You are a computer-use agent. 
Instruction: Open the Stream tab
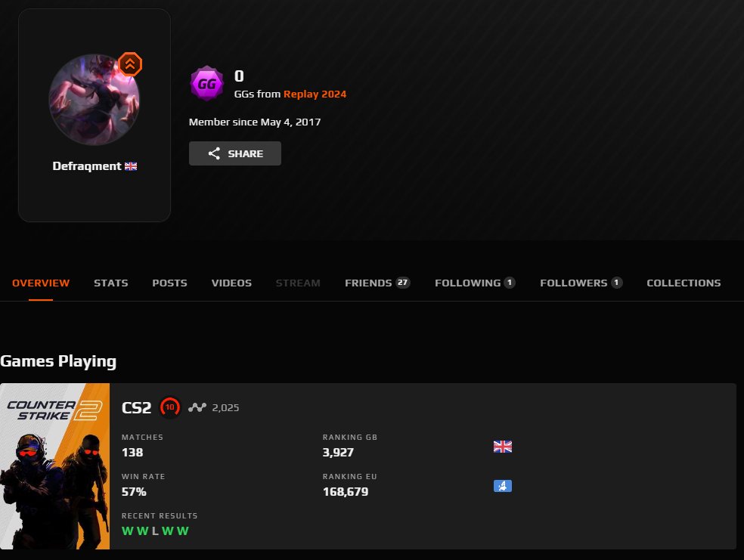coord(298,283)
